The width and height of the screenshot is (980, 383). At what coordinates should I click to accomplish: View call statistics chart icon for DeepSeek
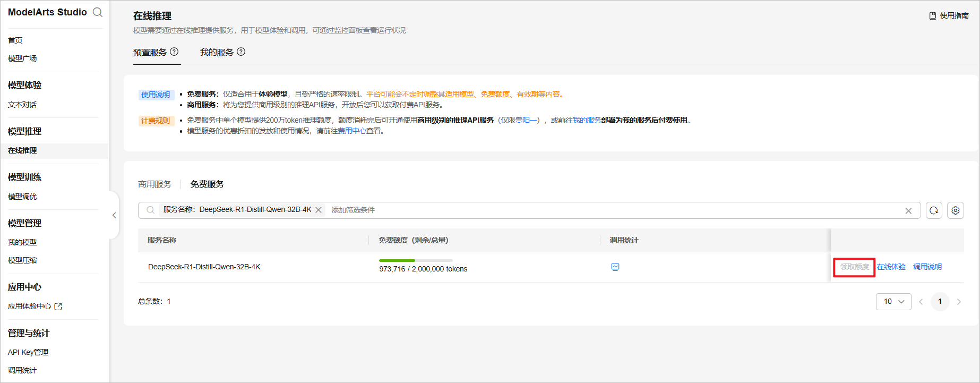coord(615,267)
